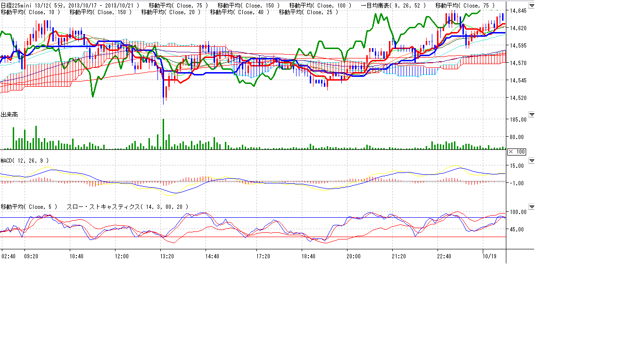This screenshot has width=644, height=362.
Task: Select the 移動平均(Close, 25) label
Action: click(x=308, y=12)
